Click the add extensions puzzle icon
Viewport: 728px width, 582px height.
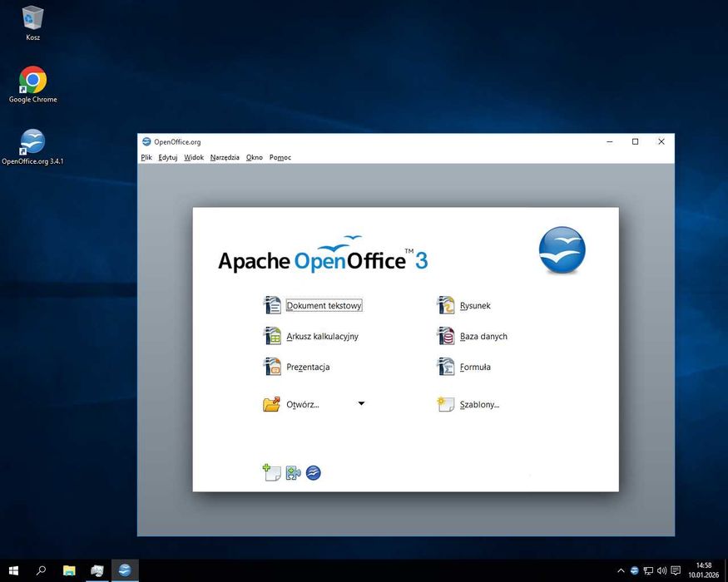pyautogui.click(x=293, y=473)
